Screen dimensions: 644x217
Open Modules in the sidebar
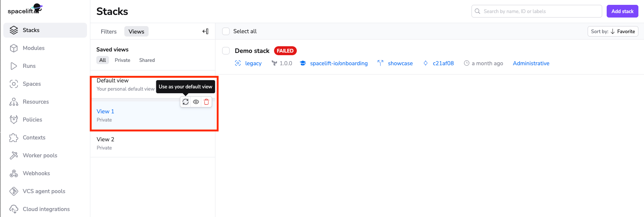pyautogui.click(x=34, y=48)
